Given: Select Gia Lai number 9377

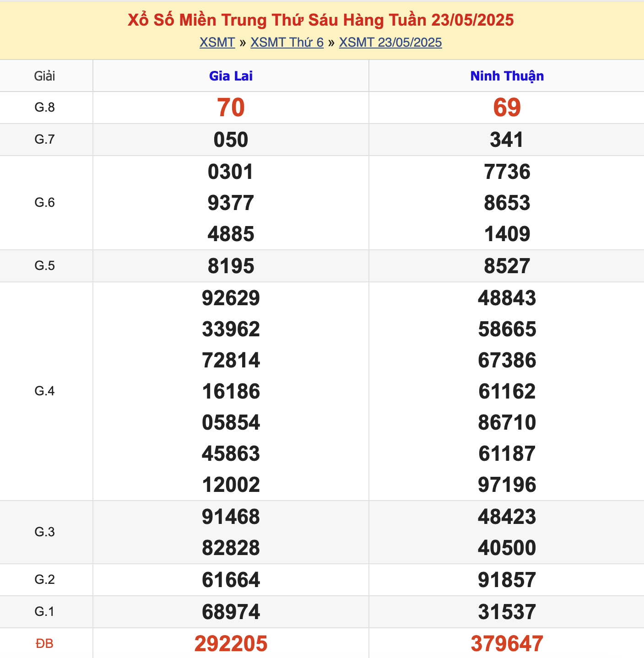Looking at the screenshot, I should [231, 203].
